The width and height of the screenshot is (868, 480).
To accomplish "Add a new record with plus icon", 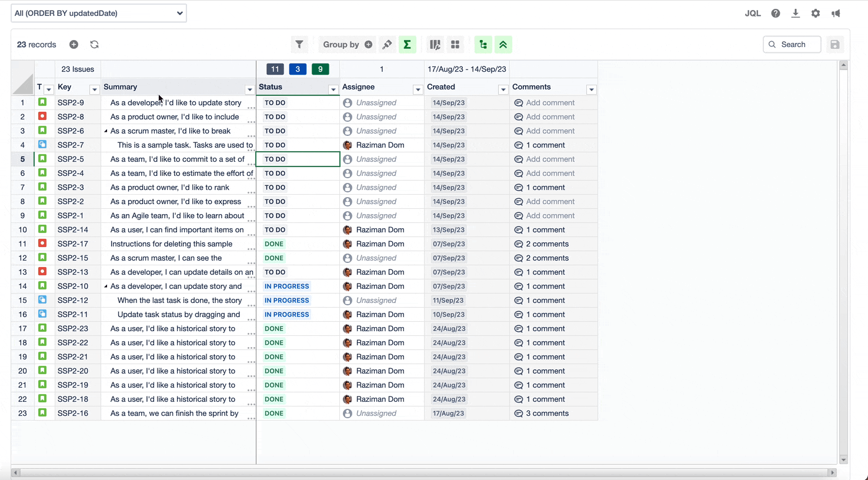I will point(74,45).
